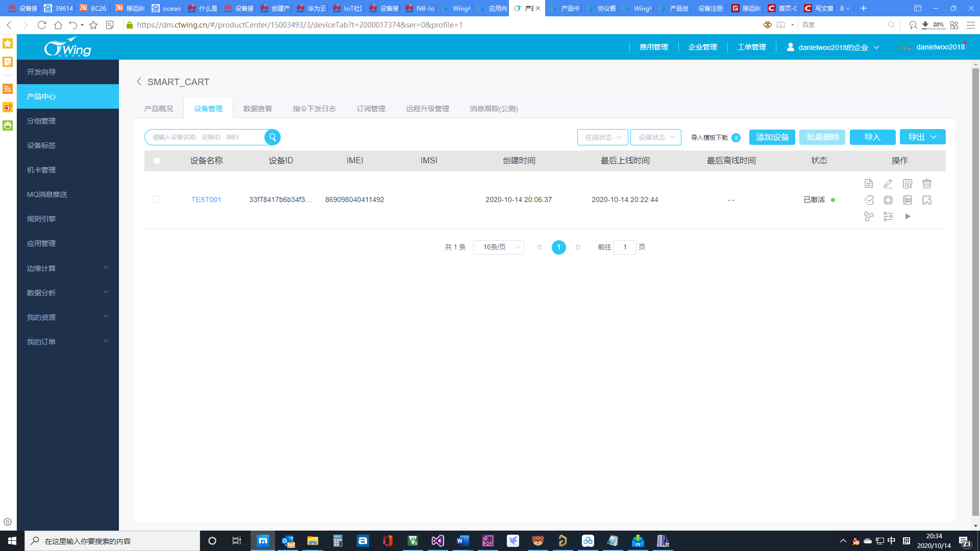Select the play triangle icon for TEST001
980x551 pixels.
908,216
